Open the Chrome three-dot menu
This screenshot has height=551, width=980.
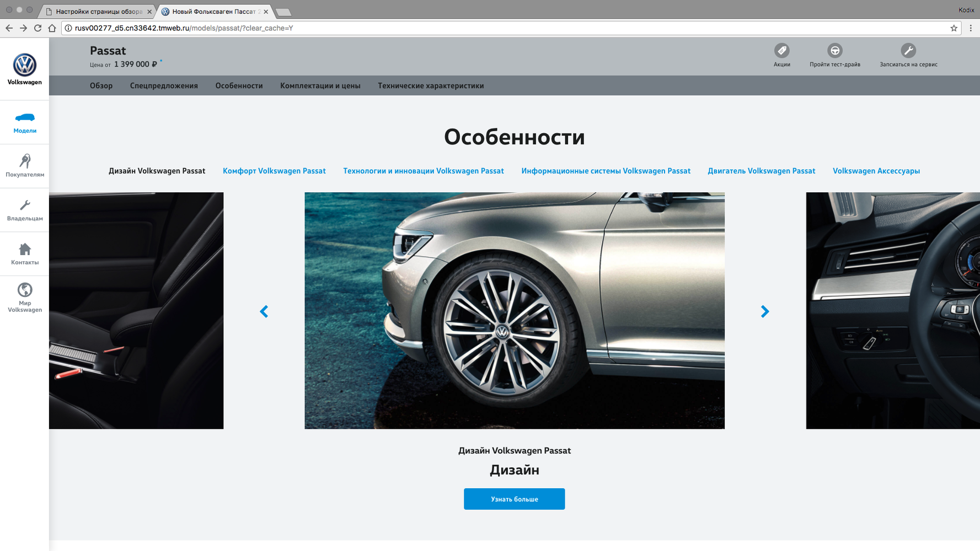pos(971,28)
